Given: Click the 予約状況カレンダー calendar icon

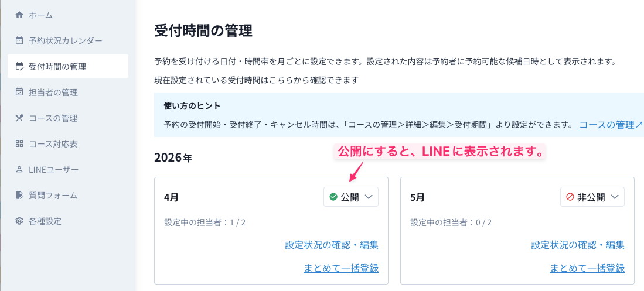Looking at the screenshot, I should tap(19, 41).
